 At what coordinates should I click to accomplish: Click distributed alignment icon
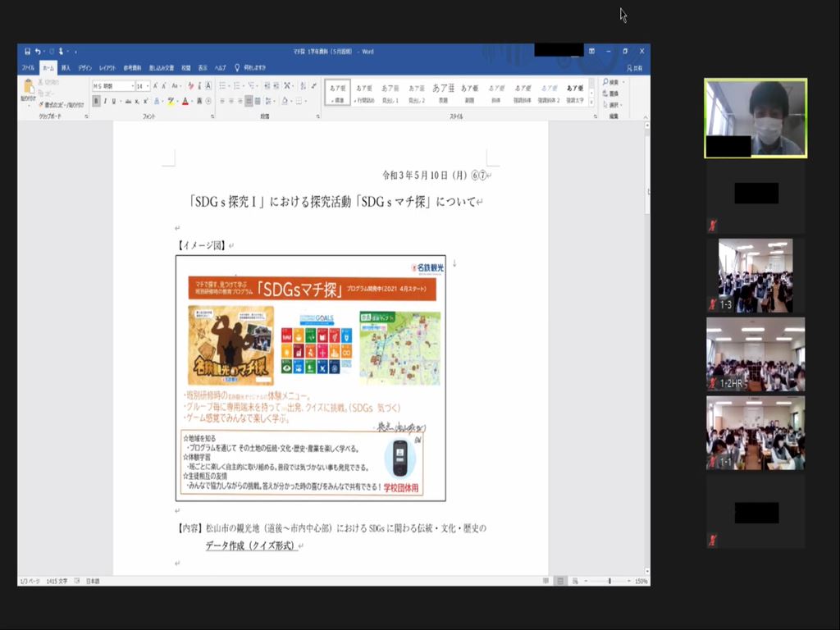tap(257, 101)
